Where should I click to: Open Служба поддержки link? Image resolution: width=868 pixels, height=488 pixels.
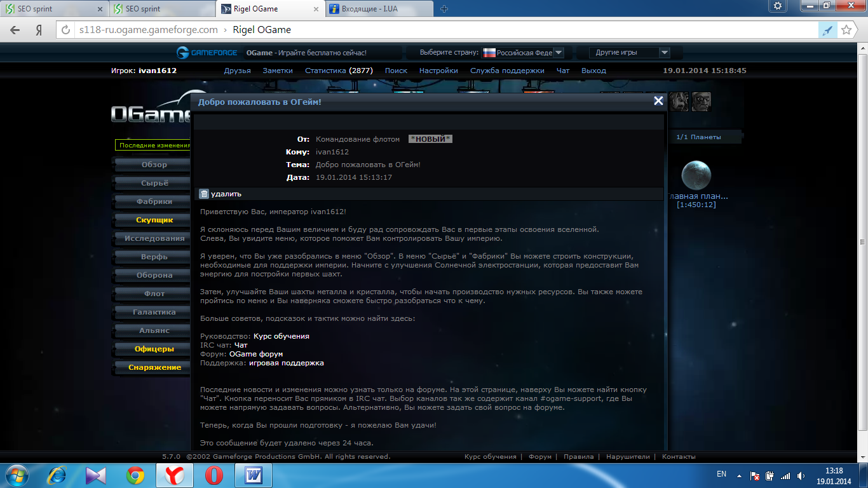tap(507, 71)
